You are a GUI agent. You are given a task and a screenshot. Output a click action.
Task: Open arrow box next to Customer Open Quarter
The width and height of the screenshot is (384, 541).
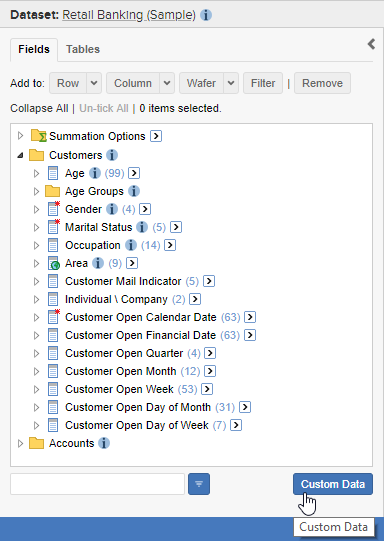pyautogui.click(x=210, y=353)
